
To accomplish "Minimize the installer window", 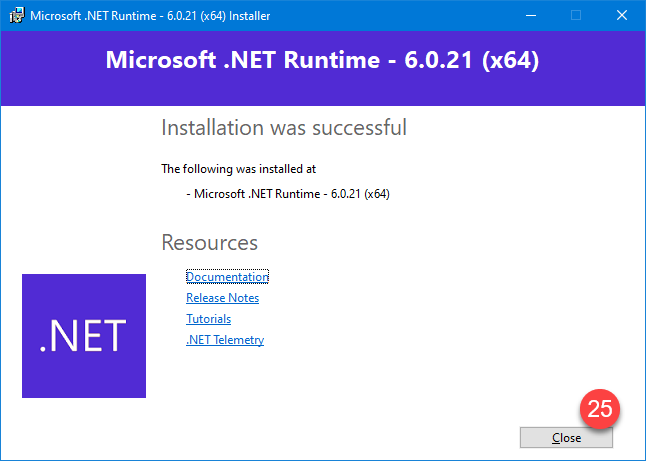I will click(x=530, y=16).
